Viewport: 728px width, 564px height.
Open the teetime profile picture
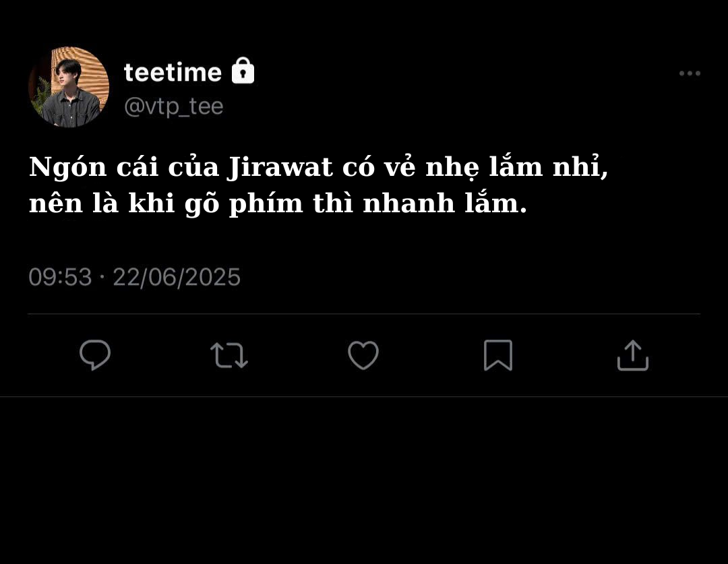69,87
